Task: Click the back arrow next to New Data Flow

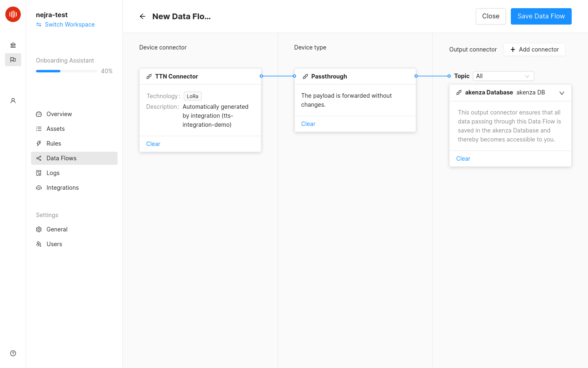Action: (x=142, y=16)
